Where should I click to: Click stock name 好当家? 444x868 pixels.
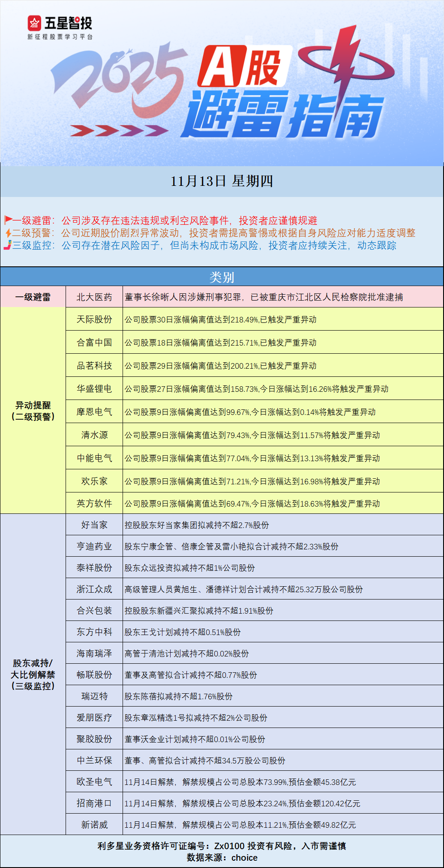[94, 525]
